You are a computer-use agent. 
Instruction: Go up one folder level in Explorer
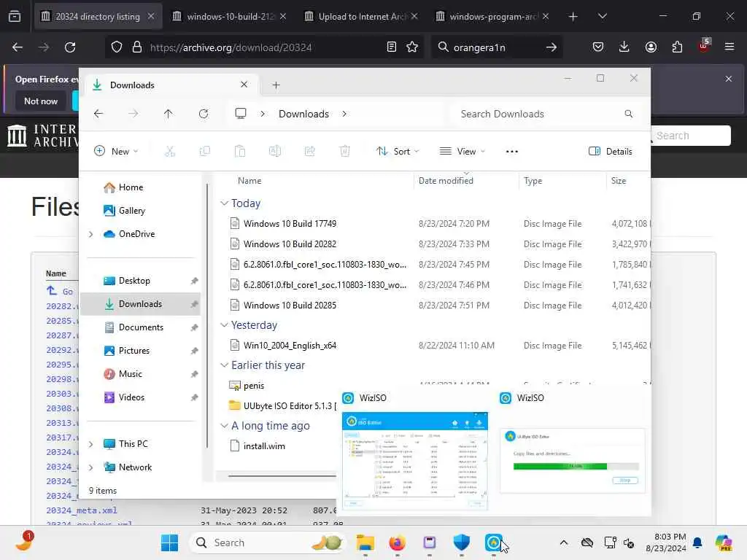click(169, 114)
